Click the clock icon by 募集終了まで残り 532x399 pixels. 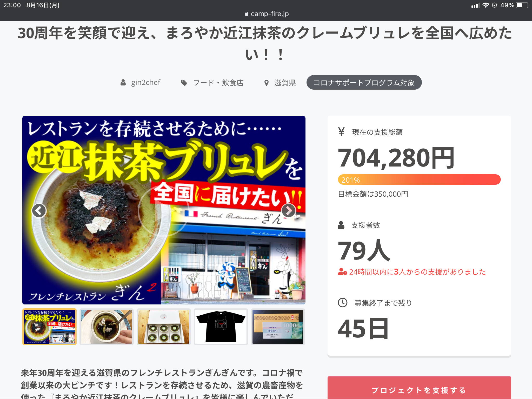[343, 303]
